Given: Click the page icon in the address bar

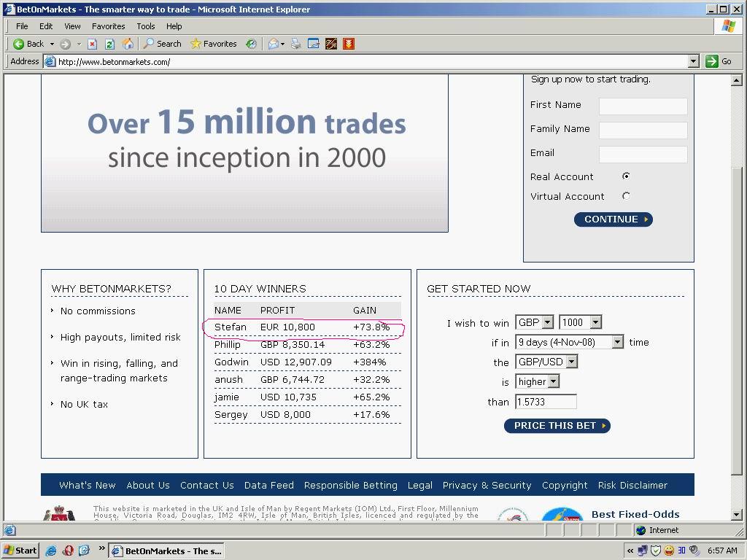Looking at the screenshot, I should 50,61.
